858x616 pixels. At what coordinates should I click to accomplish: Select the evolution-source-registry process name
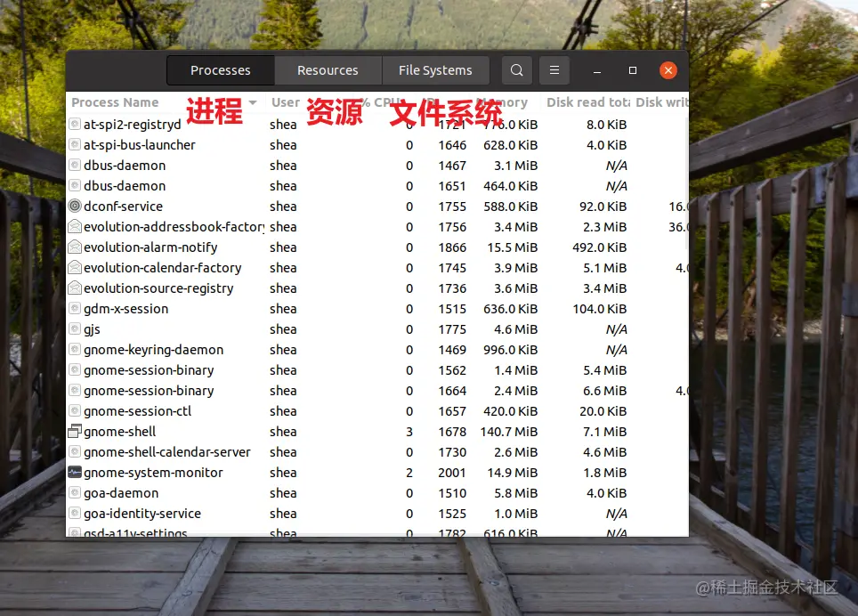(158, 288)
